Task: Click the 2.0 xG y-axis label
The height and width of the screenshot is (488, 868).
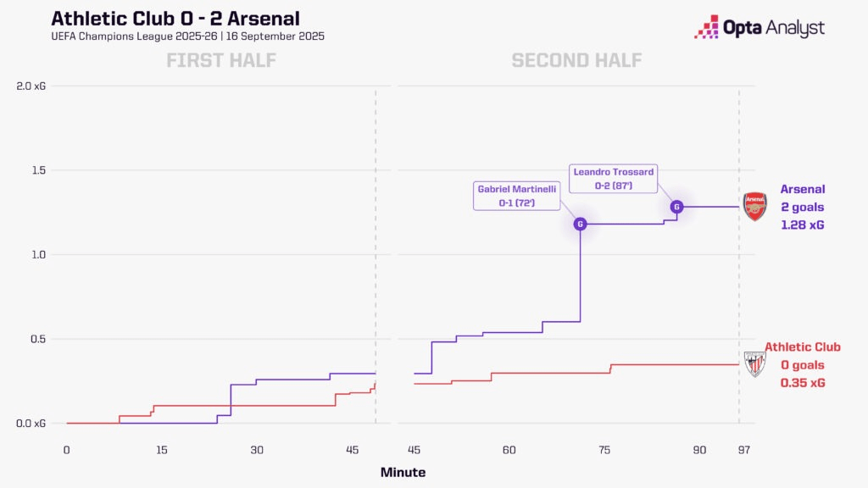Action: [32, 86]
